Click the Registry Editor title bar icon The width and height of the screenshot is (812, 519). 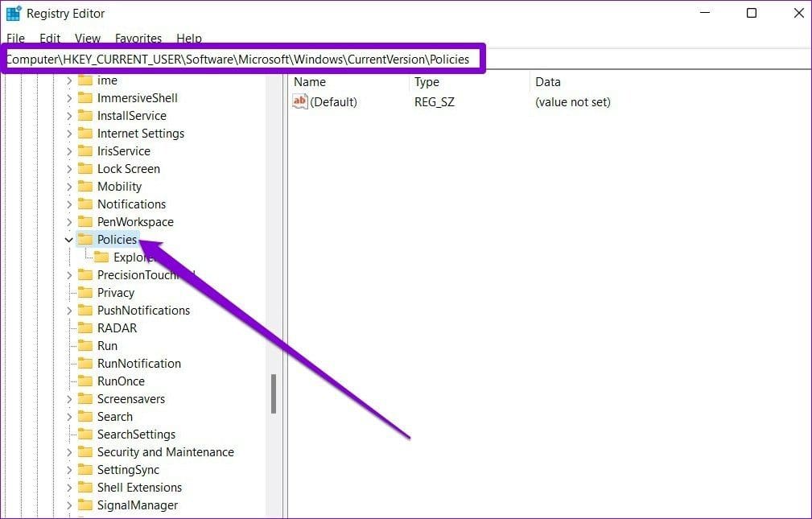[x=14, y=14]
